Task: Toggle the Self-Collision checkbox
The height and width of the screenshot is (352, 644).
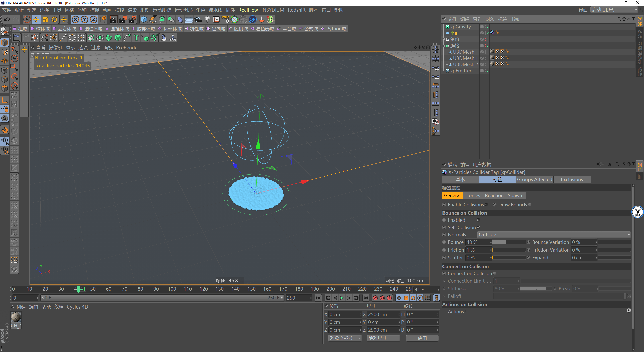Action: click(478, 227)
